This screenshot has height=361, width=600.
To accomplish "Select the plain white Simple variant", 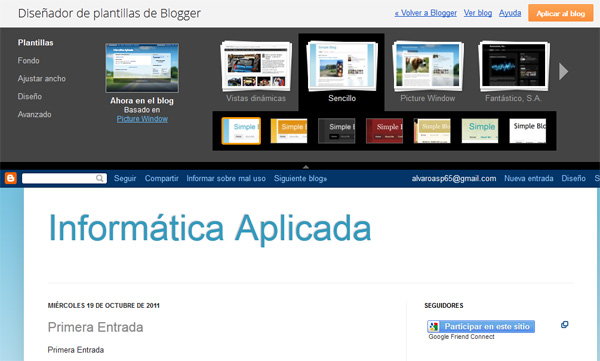I will click(528, 131).
